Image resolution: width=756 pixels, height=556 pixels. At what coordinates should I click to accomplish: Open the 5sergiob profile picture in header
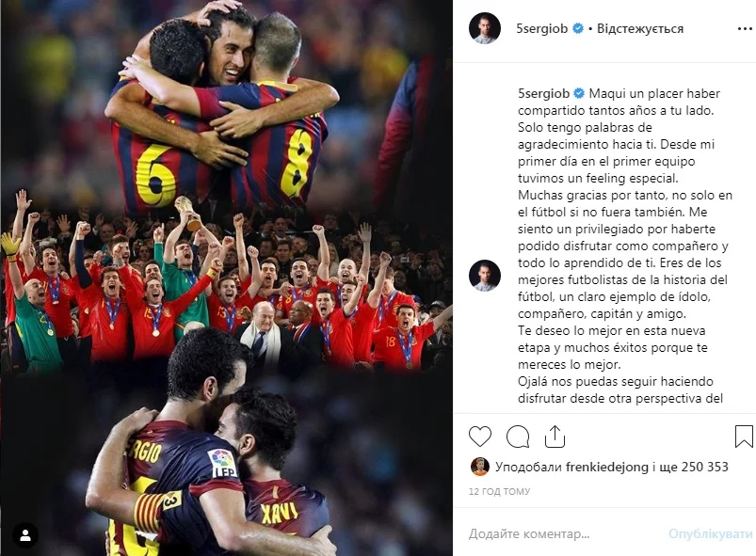tap(485, 28)
